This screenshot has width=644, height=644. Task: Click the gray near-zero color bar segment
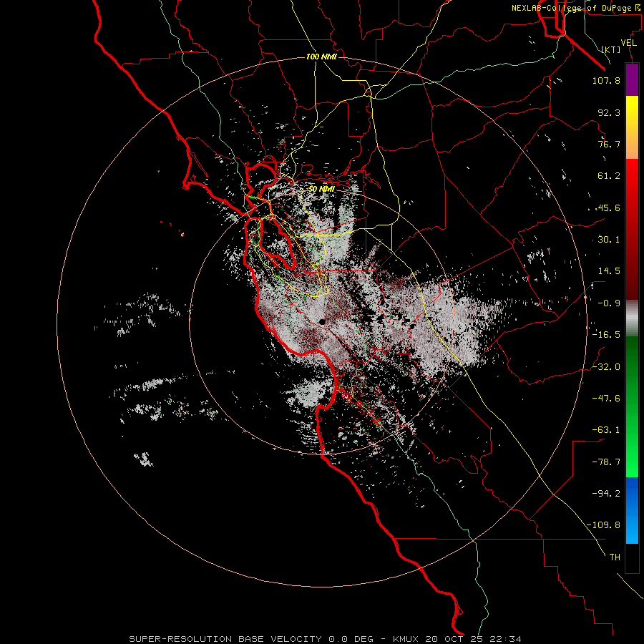click(632, 318)
